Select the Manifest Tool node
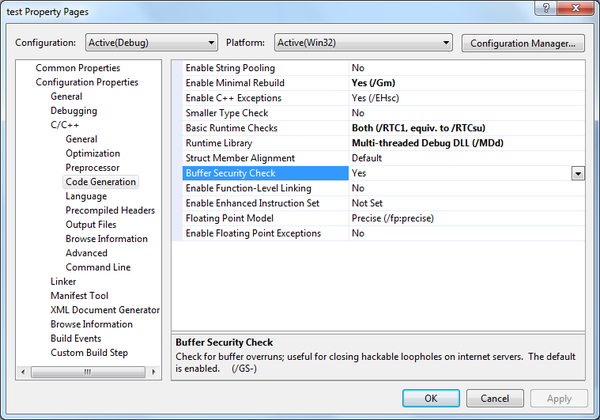600x420 pixels. pos(79,296)
